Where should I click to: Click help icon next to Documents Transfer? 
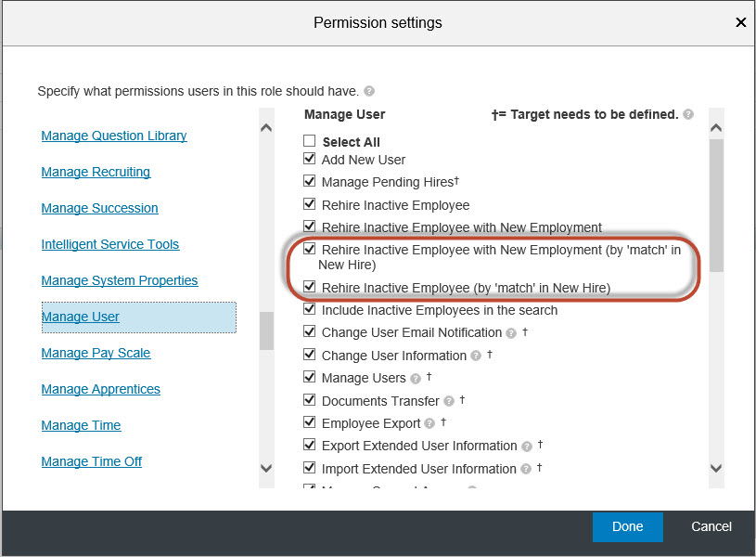click(x=449, y=401)
